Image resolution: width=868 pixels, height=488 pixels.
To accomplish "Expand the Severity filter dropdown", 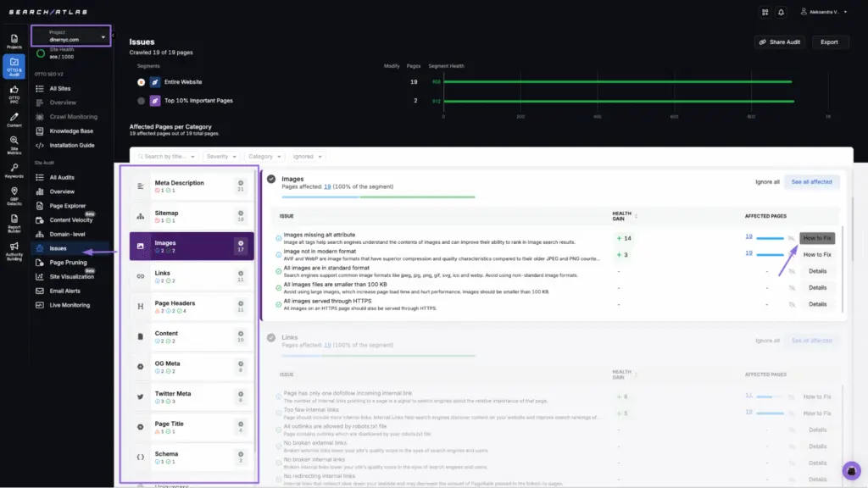I will click(221, 157).
